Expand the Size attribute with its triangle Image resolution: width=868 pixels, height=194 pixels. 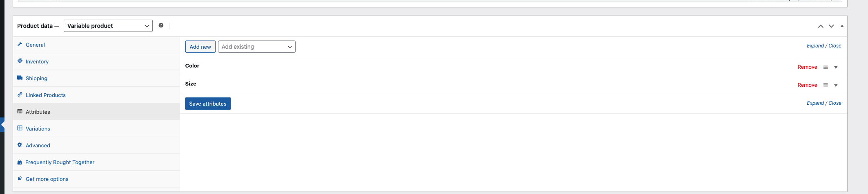836,86
